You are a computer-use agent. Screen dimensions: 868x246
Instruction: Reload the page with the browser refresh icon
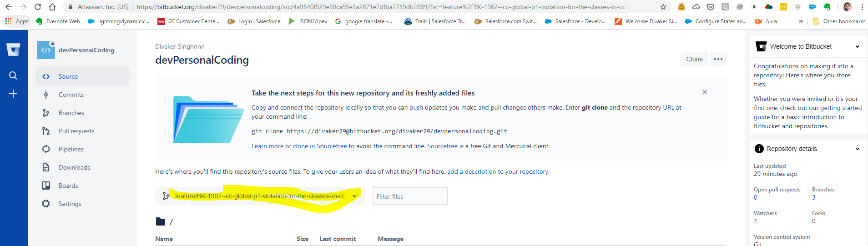tap(38, 7)
